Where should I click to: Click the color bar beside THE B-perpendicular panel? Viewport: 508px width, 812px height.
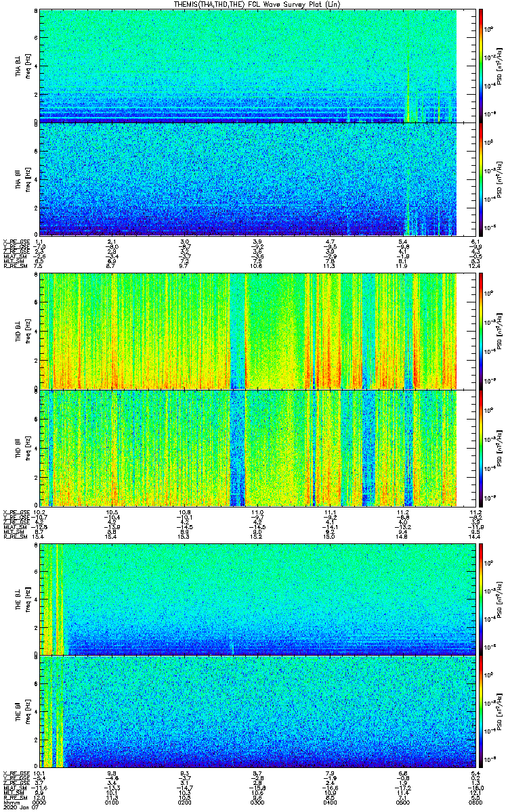click(x=481, y=599)
